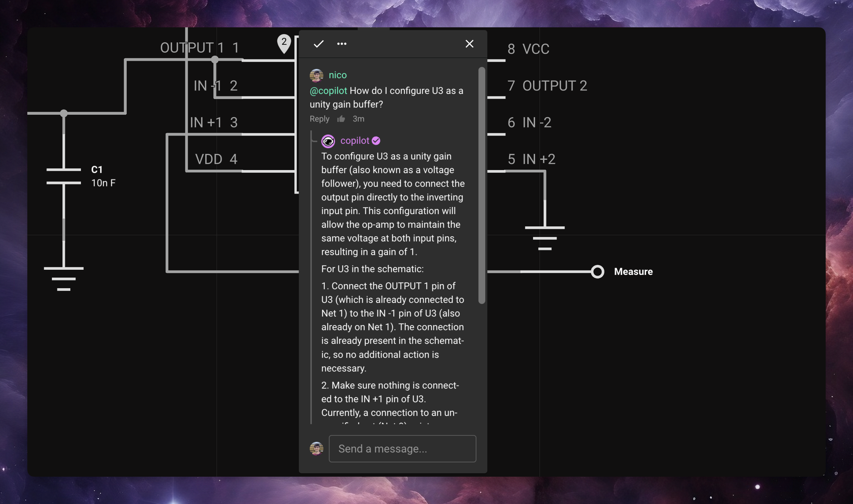Click the 3m comment timestamp
The width and height of the screenshot is (853, 504).
pos(358,118)
